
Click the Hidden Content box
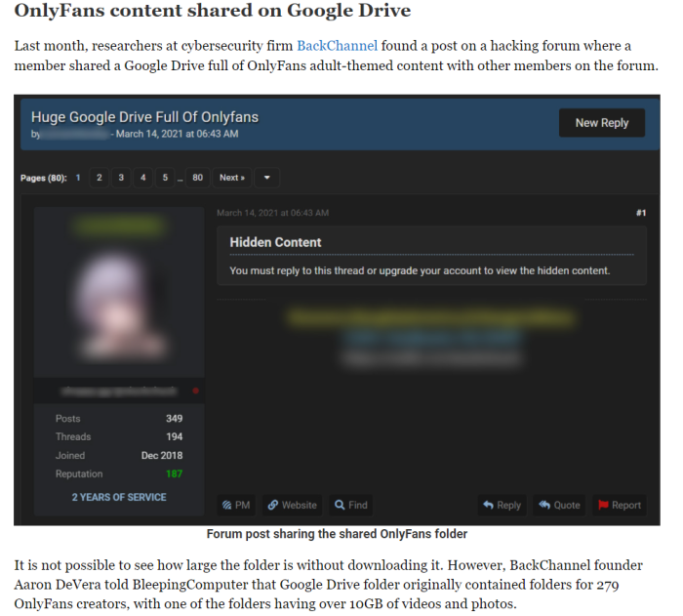tap(431, 256)
